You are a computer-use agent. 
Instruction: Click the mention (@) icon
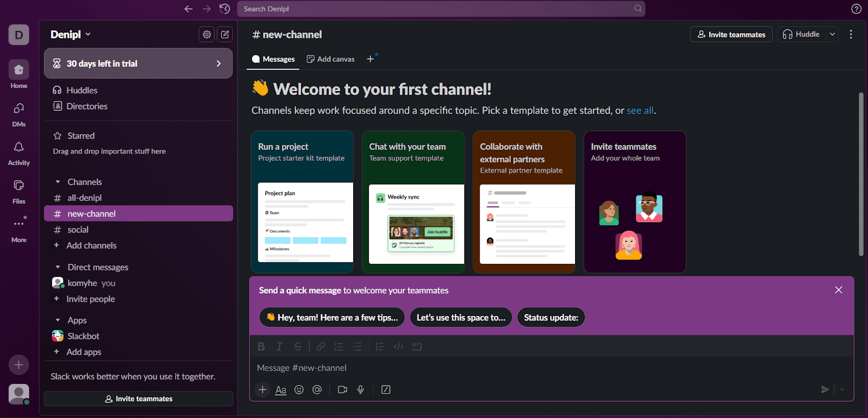[317, 390]
